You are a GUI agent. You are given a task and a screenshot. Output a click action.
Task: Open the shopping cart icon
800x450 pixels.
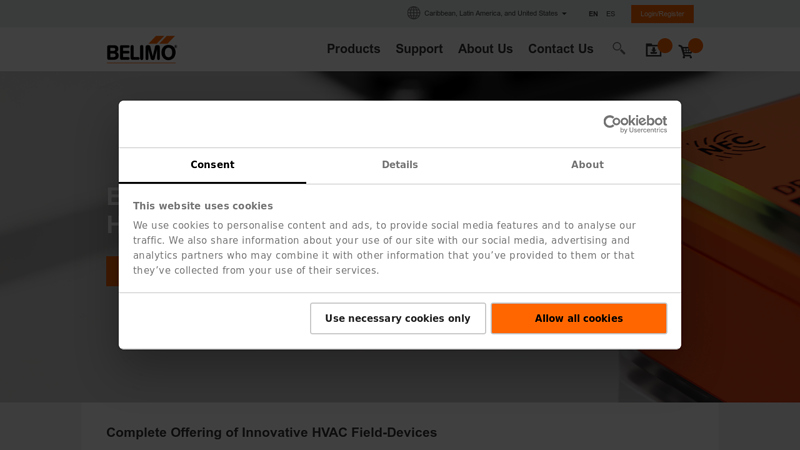(x=686, y=52)
